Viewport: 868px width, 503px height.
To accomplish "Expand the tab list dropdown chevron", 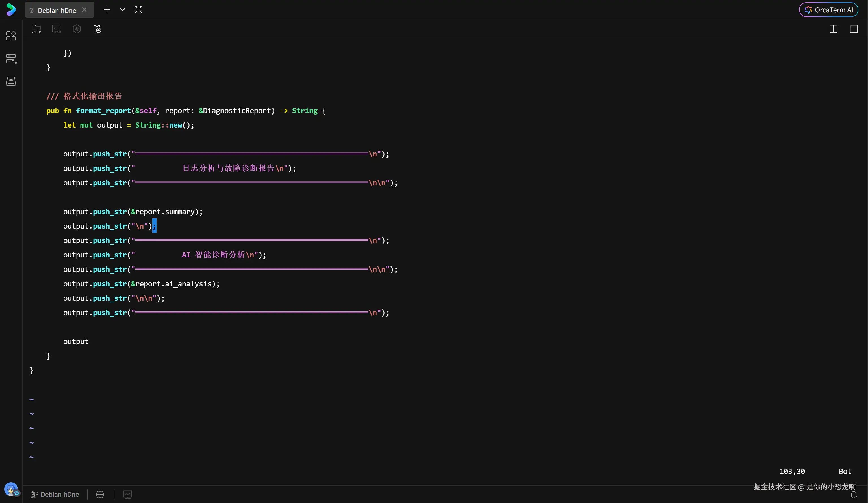I will coord(122,10).
